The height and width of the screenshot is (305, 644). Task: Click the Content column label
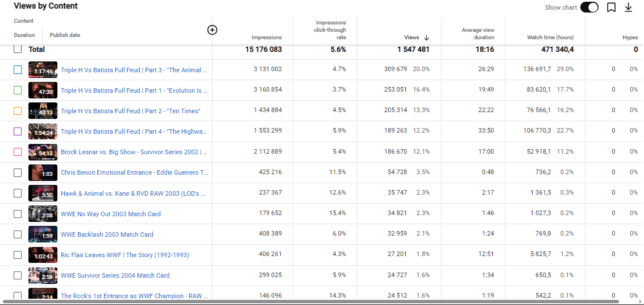point(24,20)
